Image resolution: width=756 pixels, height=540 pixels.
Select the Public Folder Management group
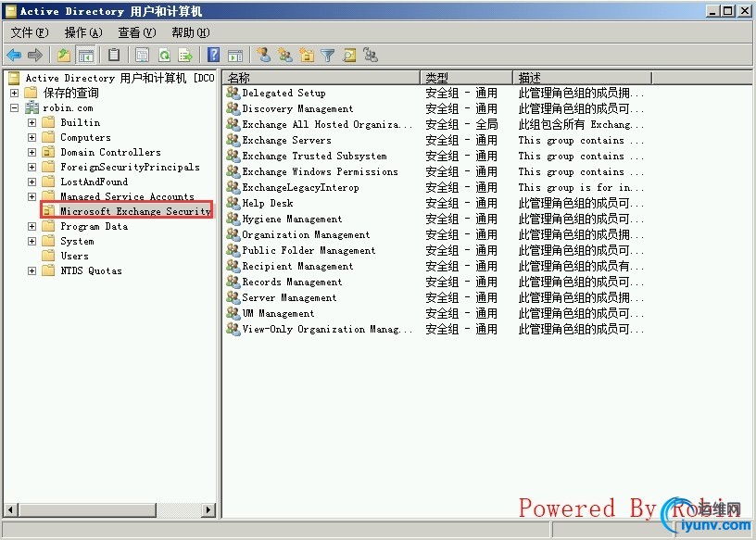[309, 250]
